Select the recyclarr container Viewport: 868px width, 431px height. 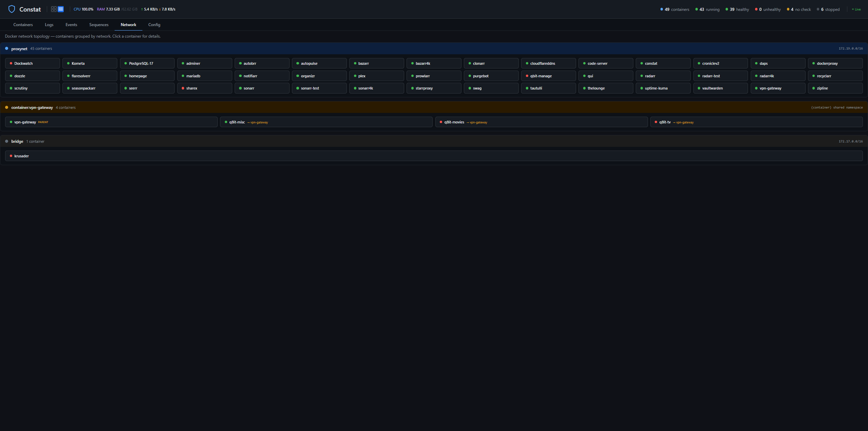click(835, 76)
